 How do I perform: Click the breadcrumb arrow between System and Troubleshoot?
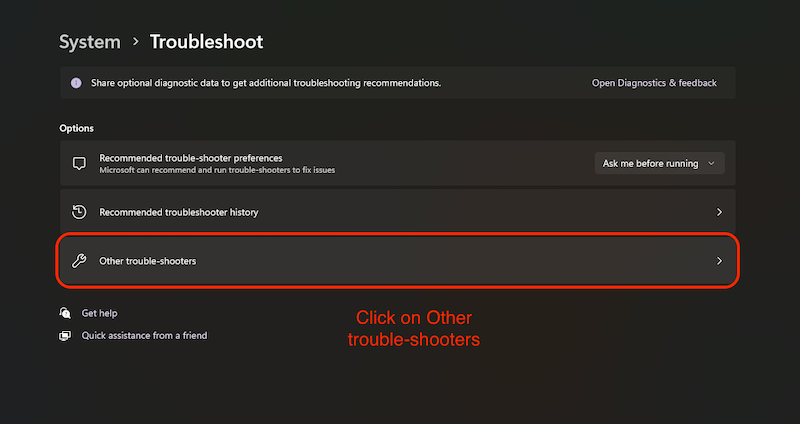[134, 42]
